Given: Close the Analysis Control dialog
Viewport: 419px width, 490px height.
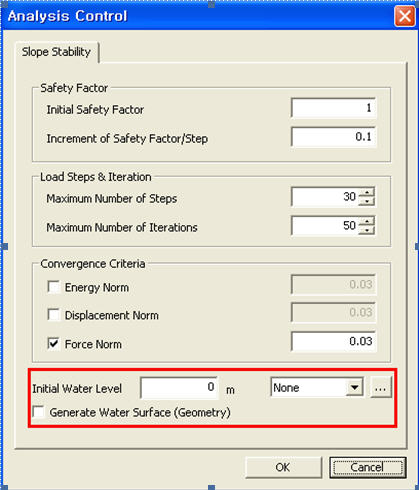Looking at the screenshot, I should coord(404,16).
